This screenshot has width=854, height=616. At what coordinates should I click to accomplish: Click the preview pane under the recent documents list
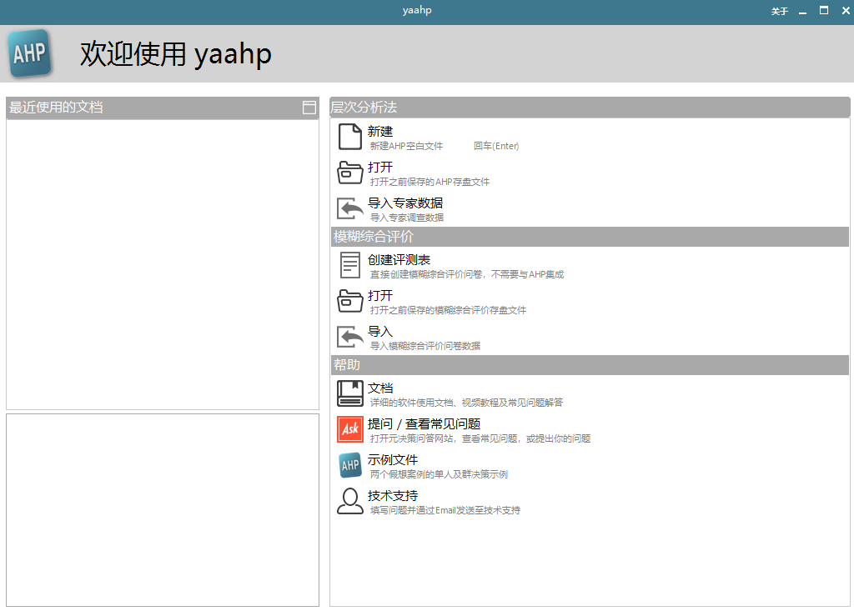tap(163, 510)
